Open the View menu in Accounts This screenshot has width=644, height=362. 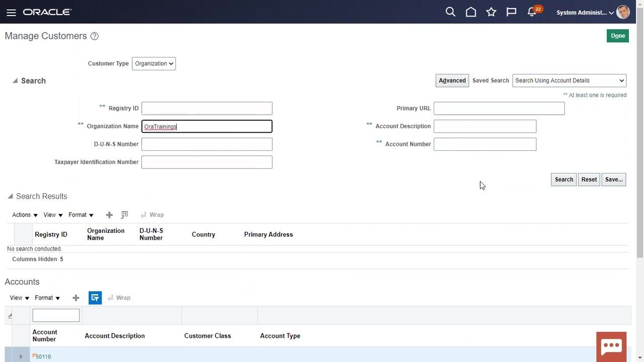(20, 298)
